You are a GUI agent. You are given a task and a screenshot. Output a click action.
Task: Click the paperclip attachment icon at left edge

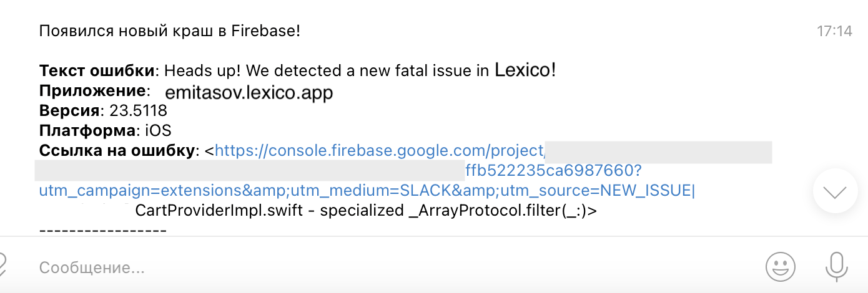[x=2, y=267]
